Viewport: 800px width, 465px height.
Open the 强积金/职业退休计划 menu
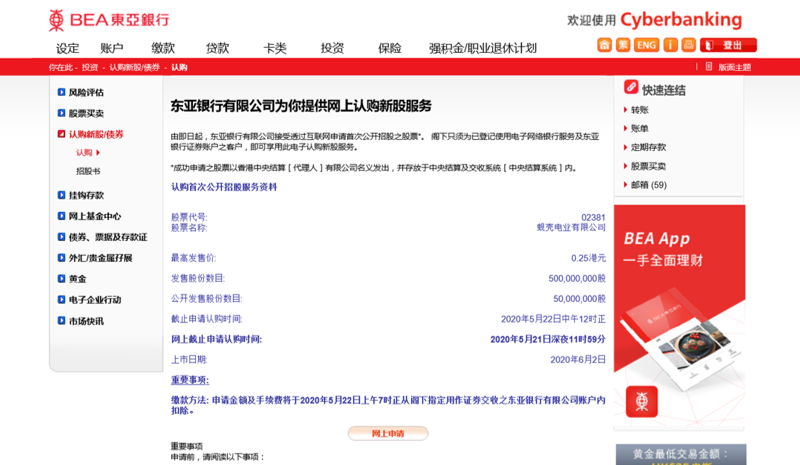coord(483,48)
